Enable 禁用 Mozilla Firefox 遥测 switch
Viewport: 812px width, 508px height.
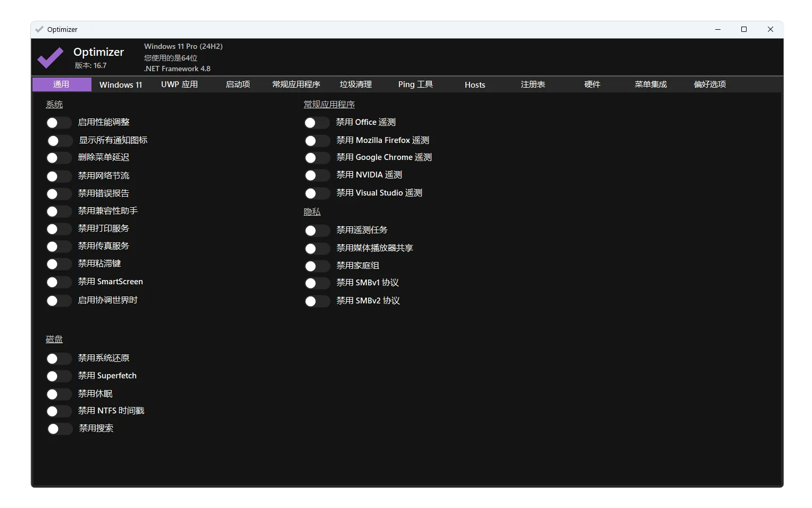[x=317, y=141]
